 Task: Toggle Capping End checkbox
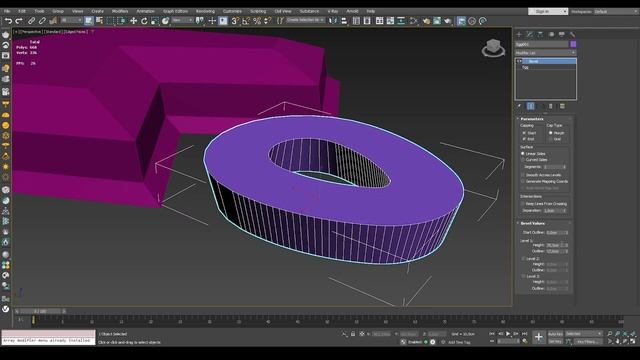tap(524, 139)
